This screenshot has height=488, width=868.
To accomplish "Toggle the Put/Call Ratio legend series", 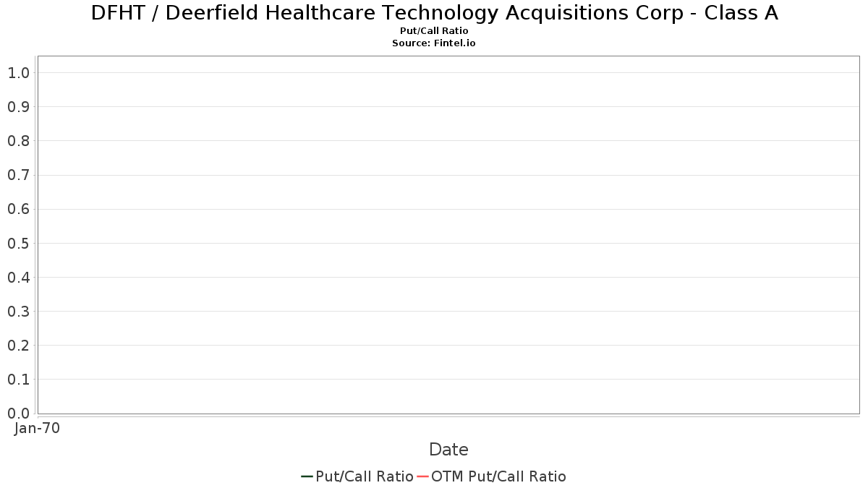I will pyautogui.click(x=365, y=476).
